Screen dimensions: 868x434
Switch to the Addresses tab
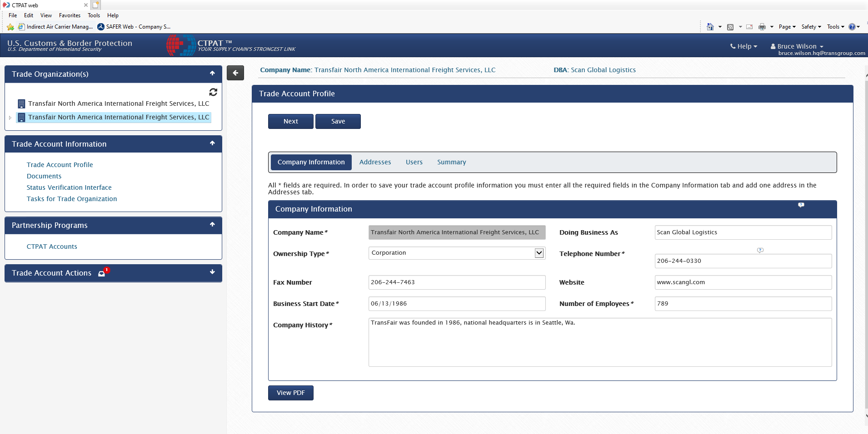pyautogui.click(x=375, y=162)
